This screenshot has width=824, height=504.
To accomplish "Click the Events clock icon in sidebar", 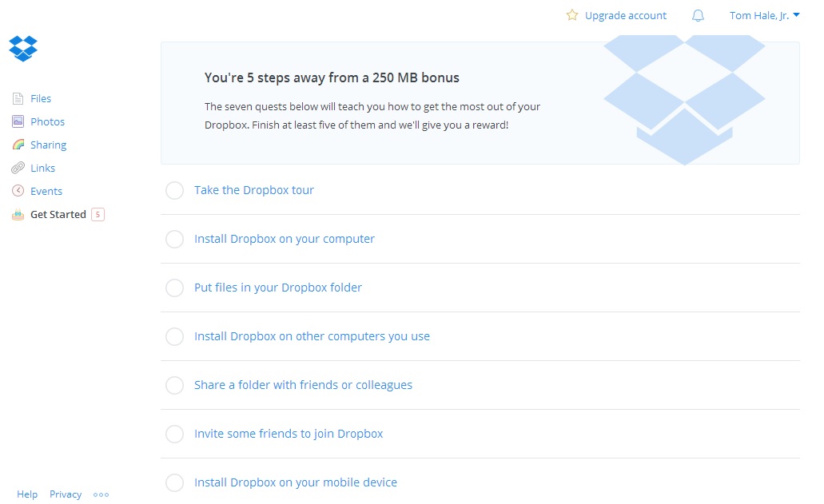I will pos(18,191).
